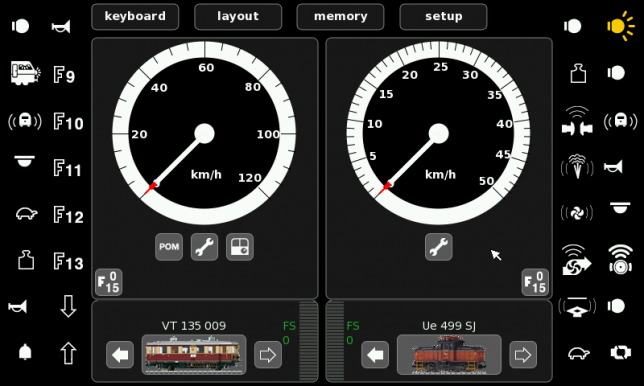Set speed on the 50 km/h speedometer
Image resolution: width=644 pixels, height=386 pixels.
[439, 133]
